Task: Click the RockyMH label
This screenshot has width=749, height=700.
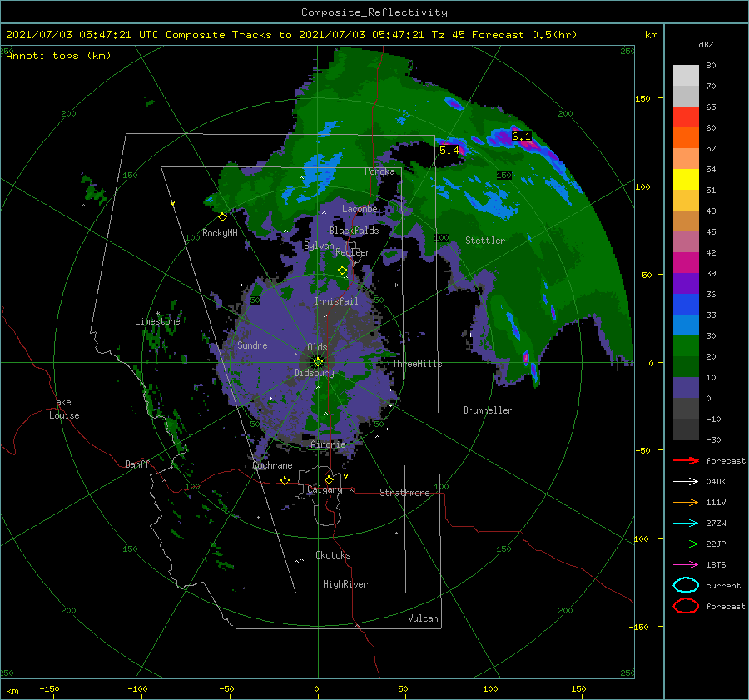Action: (x=220, y=233)
